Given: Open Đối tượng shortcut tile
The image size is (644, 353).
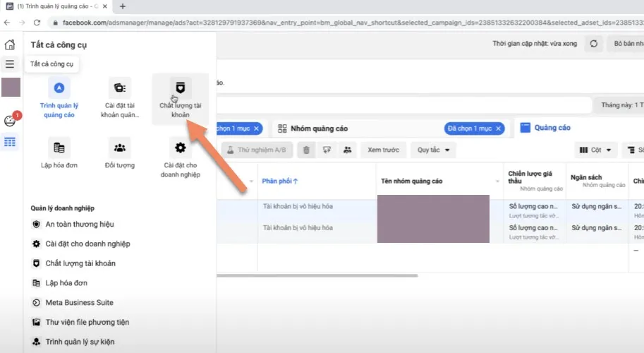Looking at the screenshot, I should click(120, 154).
